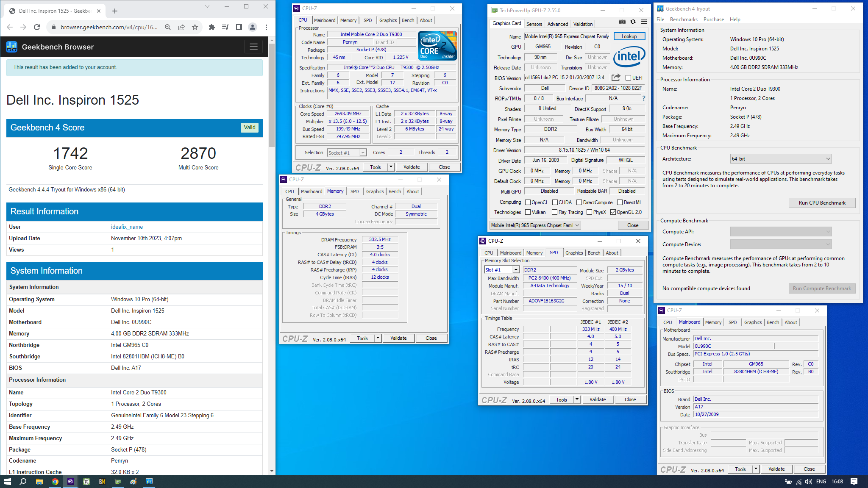Image resolution: width=868 pixels, height=488 pixels.
Task: Expand Tools arrow in CPU-Z Mainboard window
Action: coord(756,469)
